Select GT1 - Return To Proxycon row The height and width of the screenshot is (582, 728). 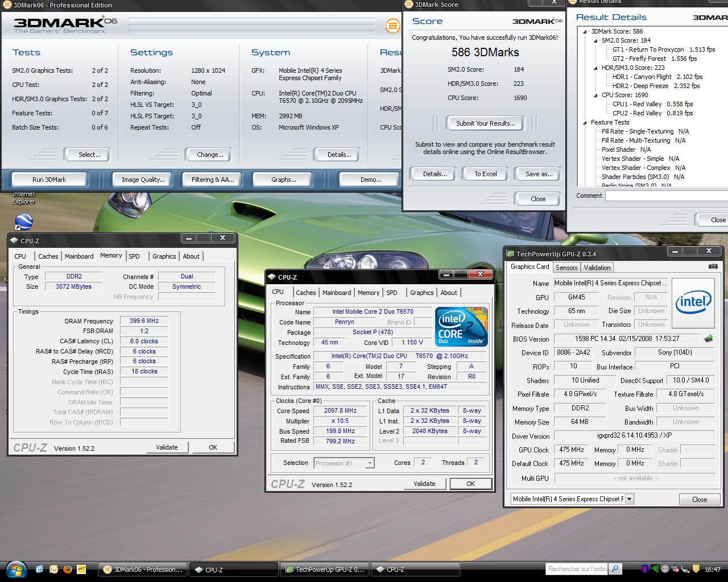[664, 49]
